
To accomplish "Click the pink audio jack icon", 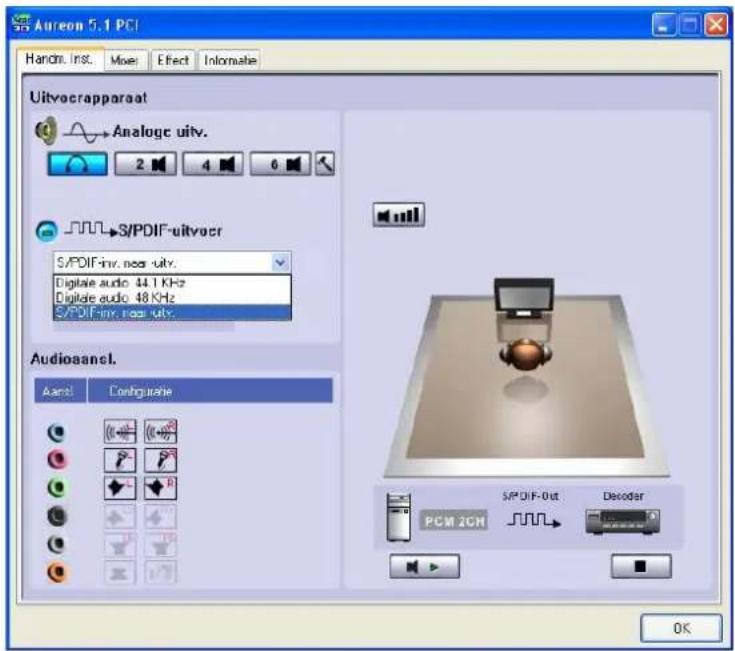I will point(57,460).
